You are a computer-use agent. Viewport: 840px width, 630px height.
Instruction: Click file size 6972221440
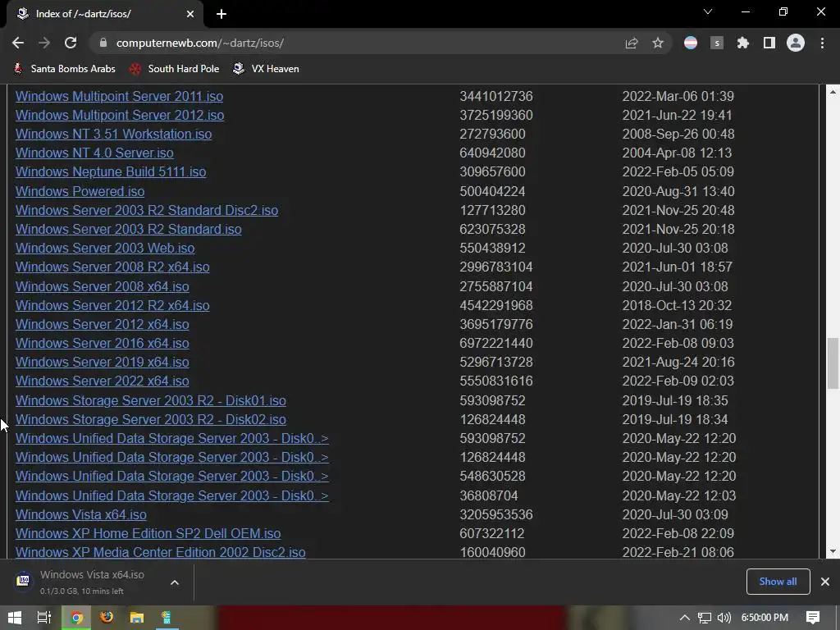tap(496, 343)
